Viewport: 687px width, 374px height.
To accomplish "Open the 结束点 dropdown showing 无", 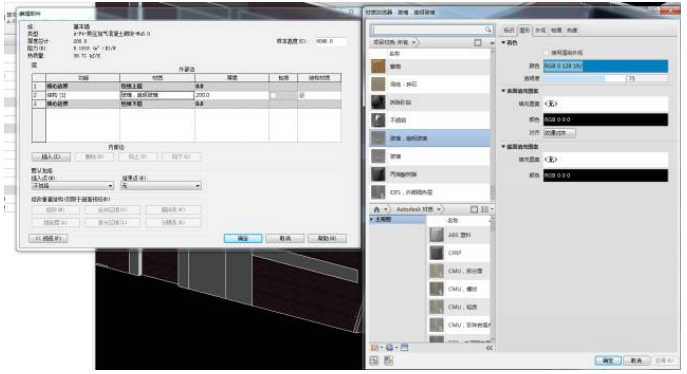I will (x=161, y=186).
